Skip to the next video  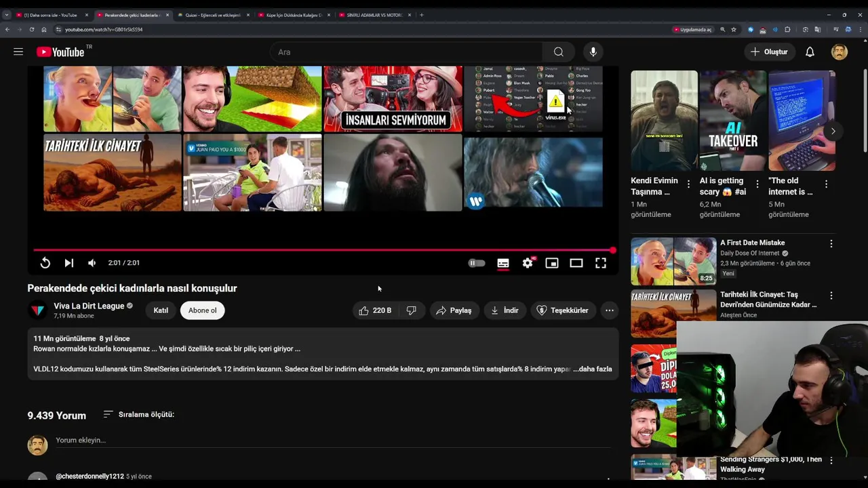click(68, 263)
